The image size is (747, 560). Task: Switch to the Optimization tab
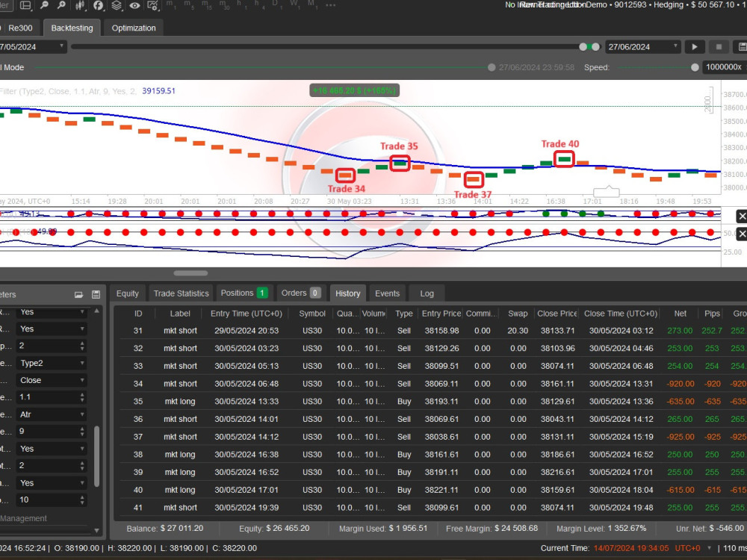point(134,28)
